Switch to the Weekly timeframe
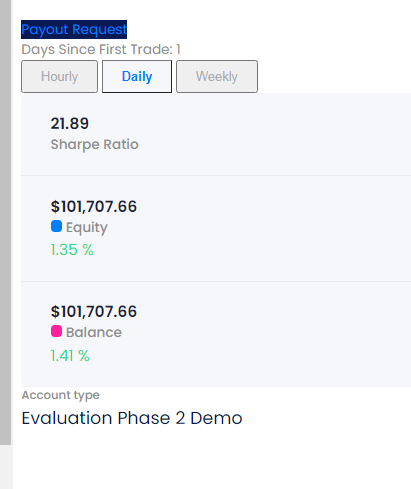Viewport: 411px width, 489px height. 217,76
